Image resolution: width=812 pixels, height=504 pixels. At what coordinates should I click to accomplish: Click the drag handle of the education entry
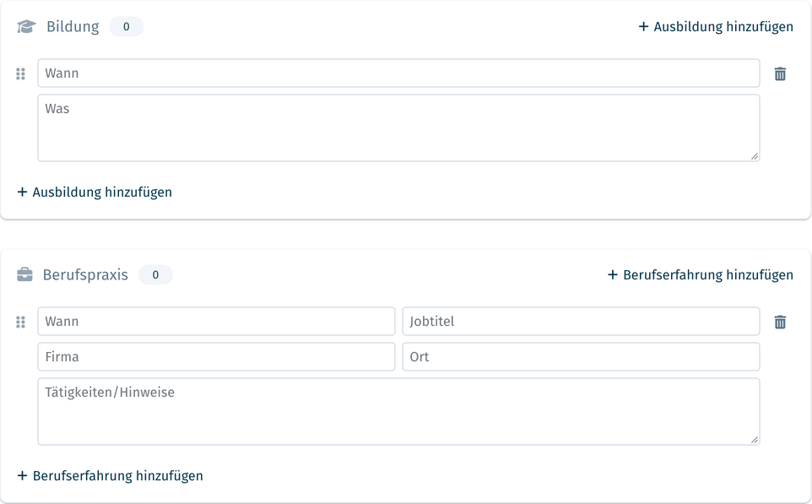click(21, 74)
